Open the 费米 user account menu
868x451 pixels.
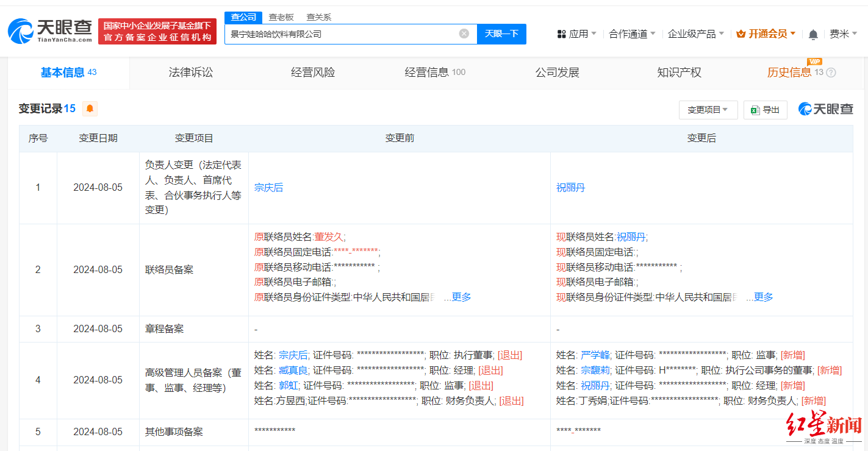pos(844,34)
